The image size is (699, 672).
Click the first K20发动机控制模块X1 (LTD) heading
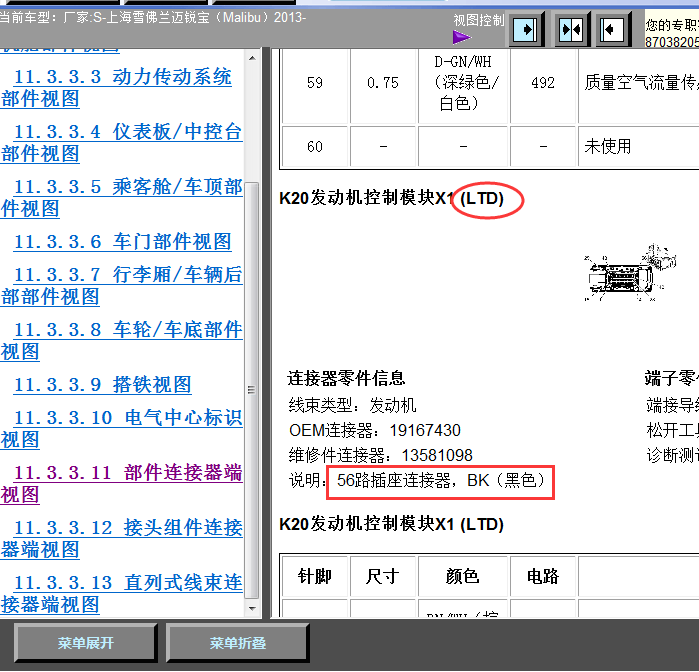coord(391,198)
